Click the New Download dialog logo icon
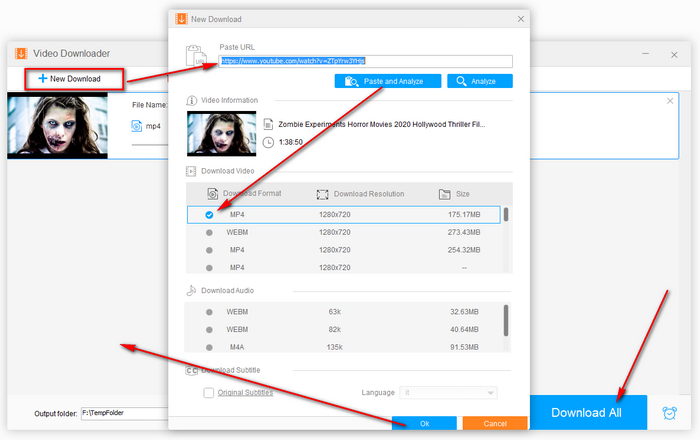 (x=181, y=19)
